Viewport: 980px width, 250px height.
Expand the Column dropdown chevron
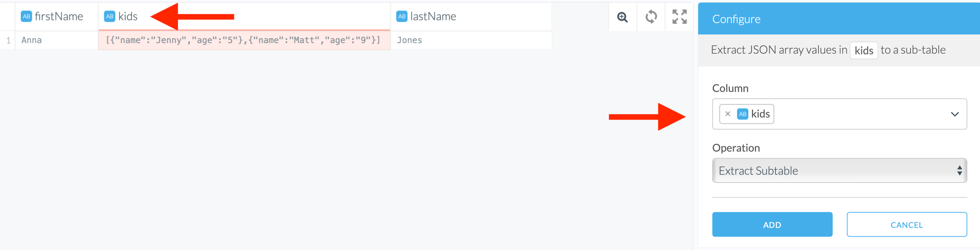tap(954, 114)
